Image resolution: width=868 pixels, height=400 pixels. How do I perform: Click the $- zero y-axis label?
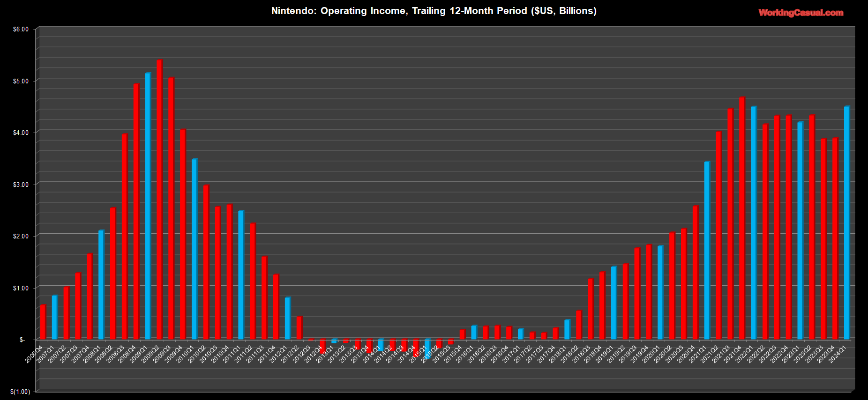tap(22, 340)
